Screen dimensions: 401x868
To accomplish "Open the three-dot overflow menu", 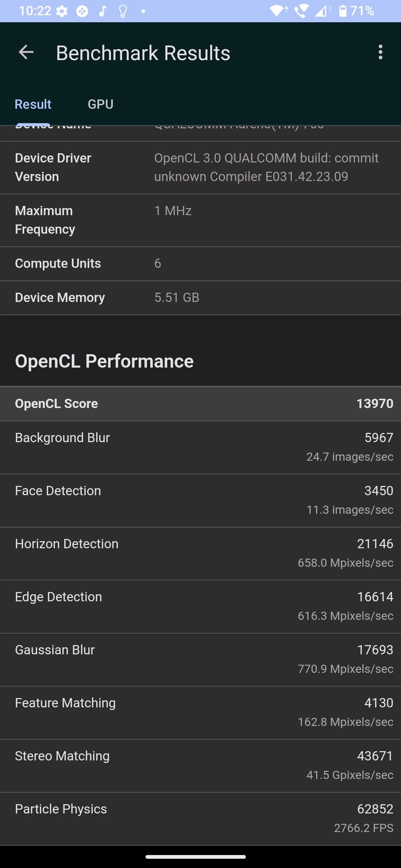I will [380, 52].
